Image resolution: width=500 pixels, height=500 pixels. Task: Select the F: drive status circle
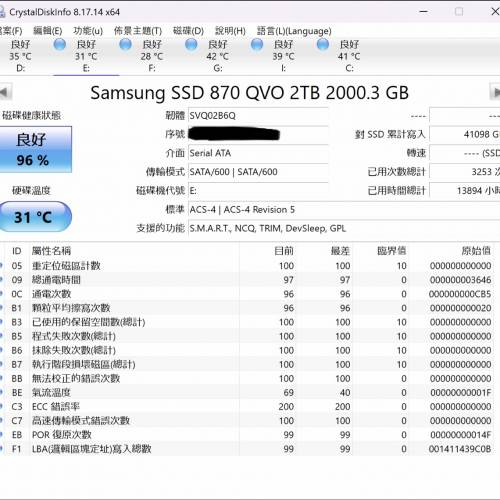(125, 44)
